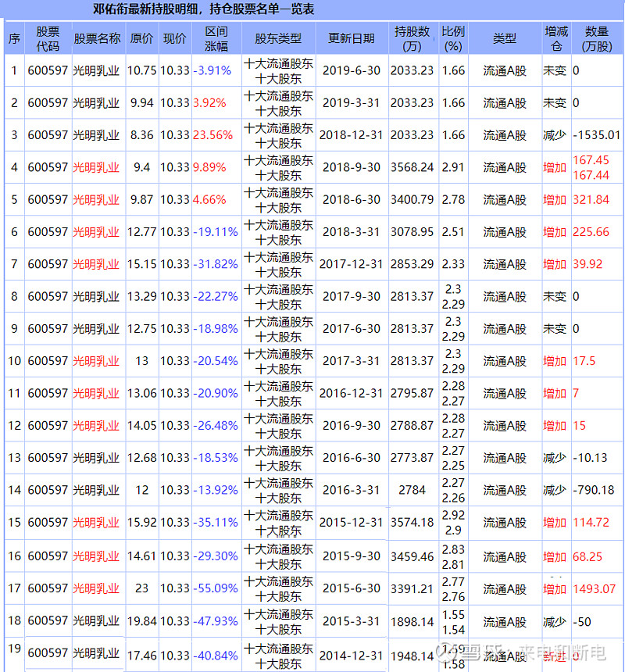The height and width of the screenshot is (672, 625).
Task: Click the 更新日期 column header
Action: point(352,38)
